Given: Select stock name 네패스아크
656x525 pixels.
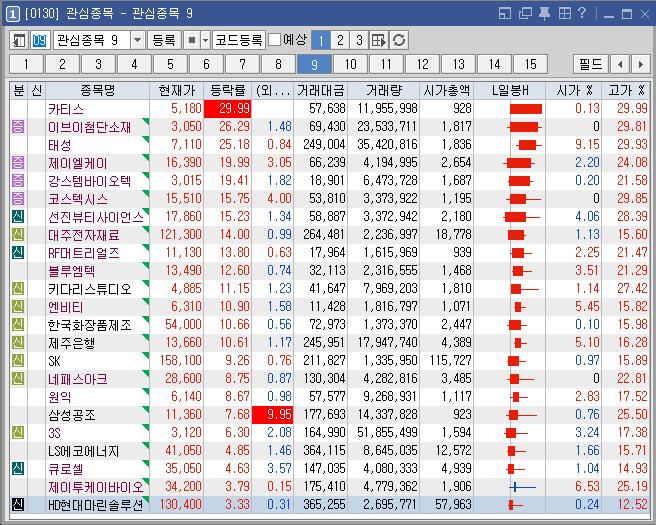Looking at the screenshot, I should (x=78, y=379).
